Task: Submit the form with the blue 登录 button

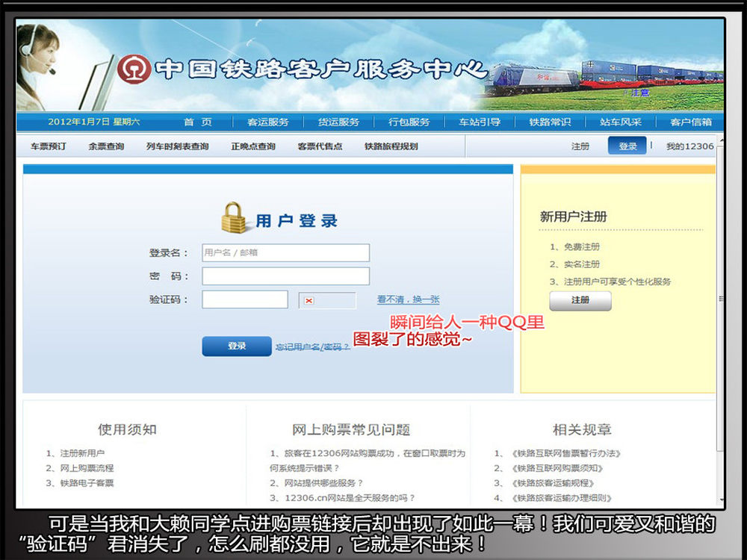Action: 237,346
